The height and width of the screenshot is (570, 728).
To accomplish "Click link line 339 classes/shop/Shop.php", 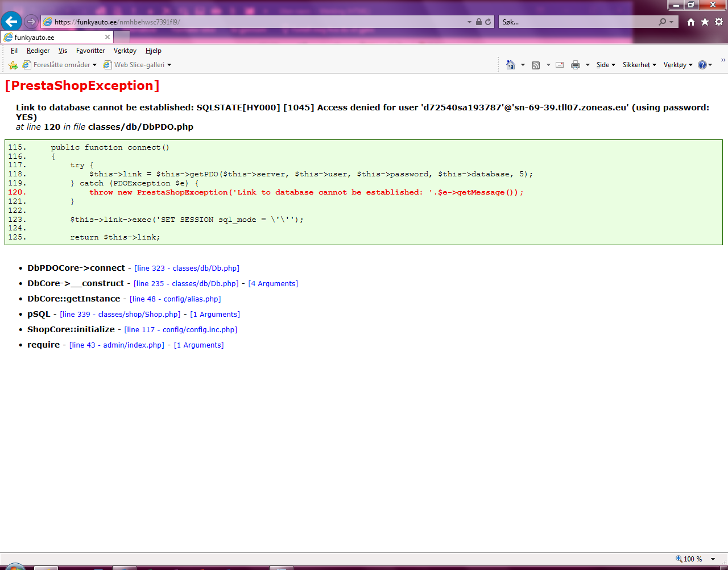I will [120, 314].
